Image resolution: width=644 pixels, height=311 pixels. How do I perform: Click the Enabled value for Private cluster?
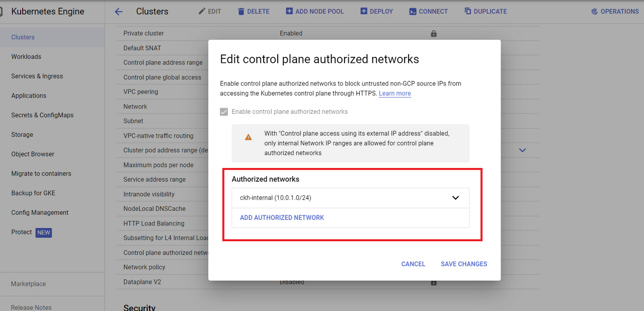(x=291, y=33)
